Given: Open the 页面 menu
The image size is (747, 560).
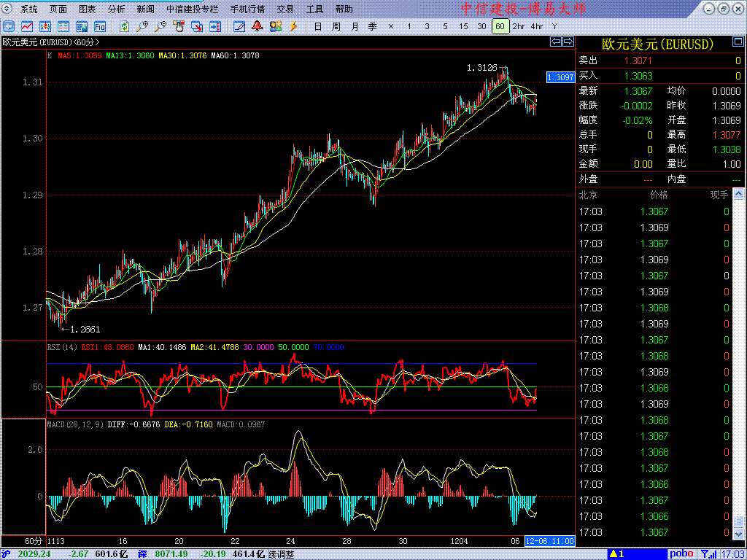Looking at the screenshot, I should [x=58, y=9].
